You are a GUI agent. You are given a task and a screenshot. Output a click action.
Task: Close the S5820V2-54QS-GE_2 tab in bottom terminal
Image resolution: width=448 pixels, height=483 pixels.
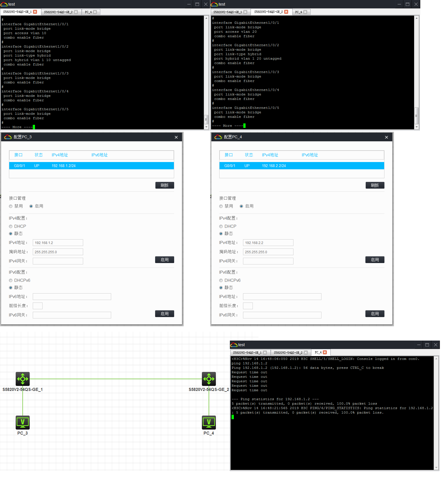click(306, 353)
